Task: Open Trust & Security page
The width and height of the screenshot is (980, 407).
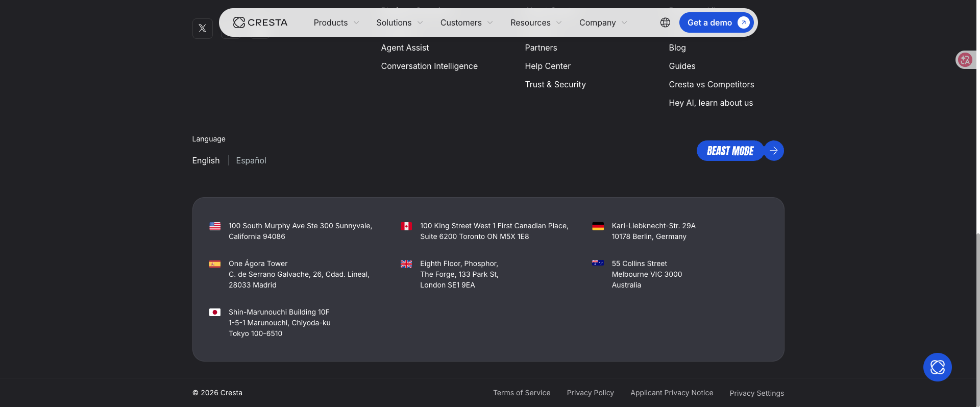Action: tap(555, 84)
